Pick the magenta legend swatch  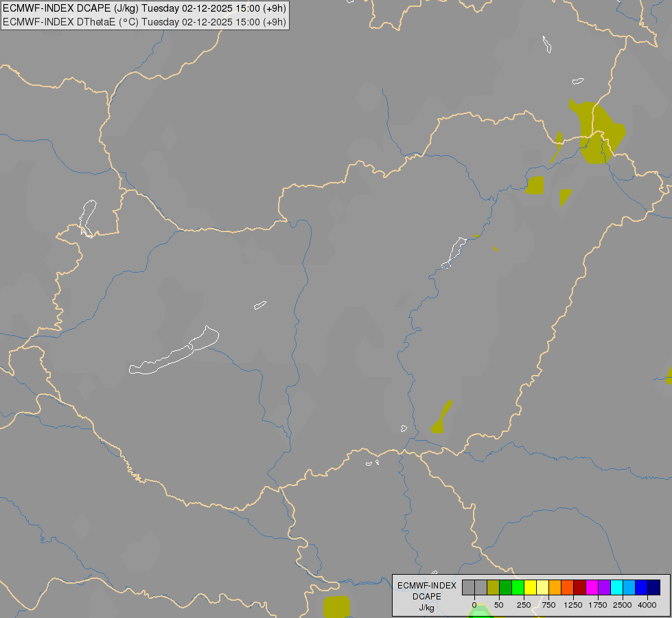coord(592,587)
